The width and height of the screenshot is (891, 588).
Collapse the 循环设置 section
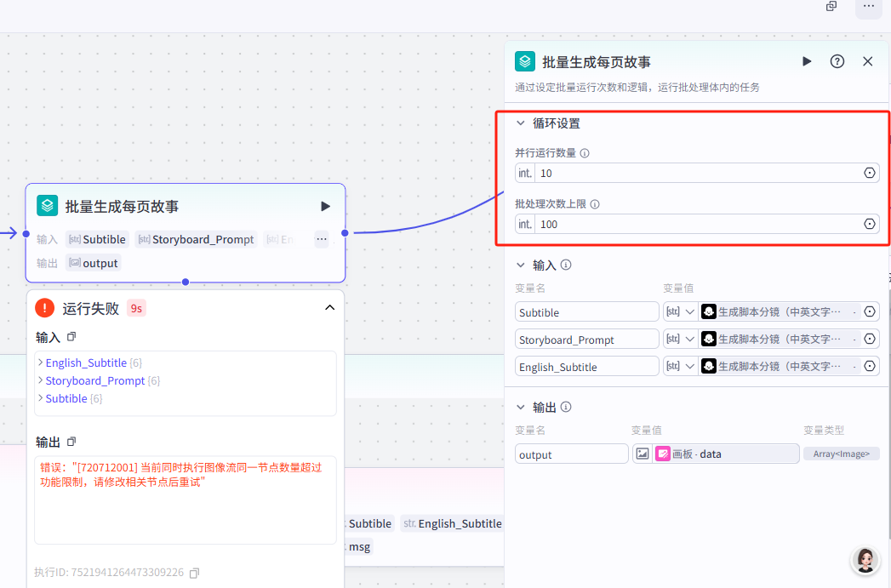(521, 123)
